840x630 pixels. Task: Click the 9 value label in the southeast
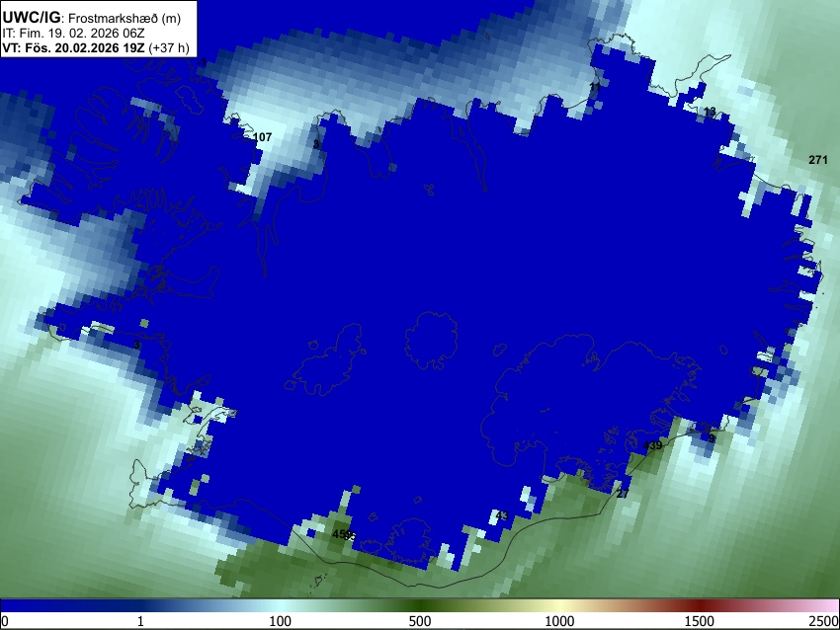(712, 438)
